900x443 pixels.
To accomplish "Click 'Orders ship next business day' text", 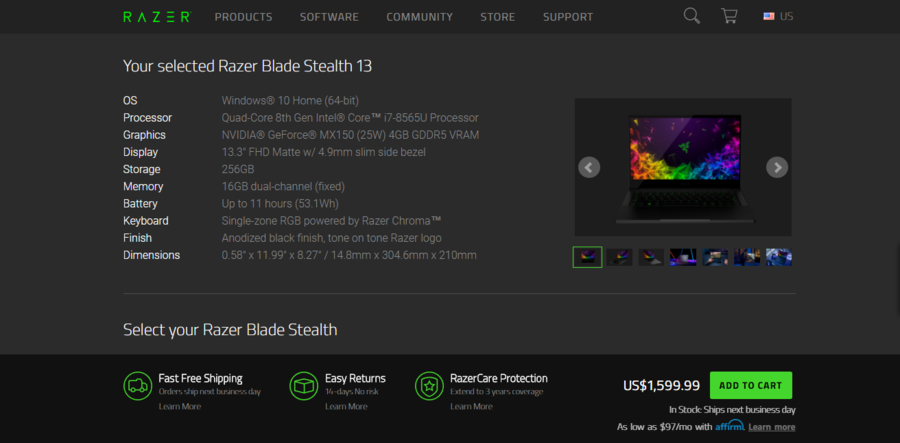I will [x=210, y=392].
